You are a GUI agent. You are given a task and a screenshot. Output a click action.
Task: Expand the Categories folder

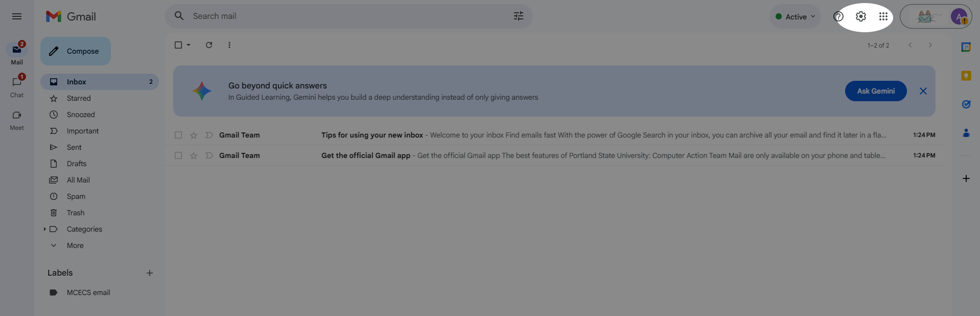pyautogui.click(x=45, y=229)
